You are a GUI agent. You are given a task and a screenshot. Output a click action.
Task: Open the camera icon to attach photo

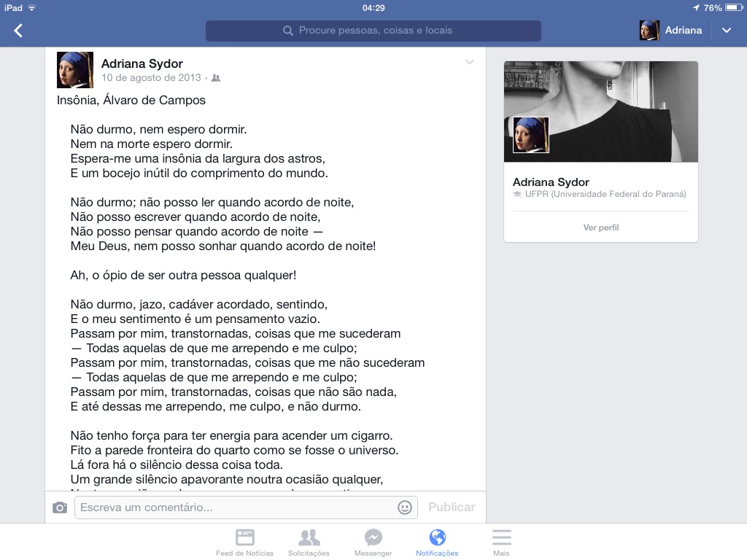pyautogui.click(x=60, y=507)
